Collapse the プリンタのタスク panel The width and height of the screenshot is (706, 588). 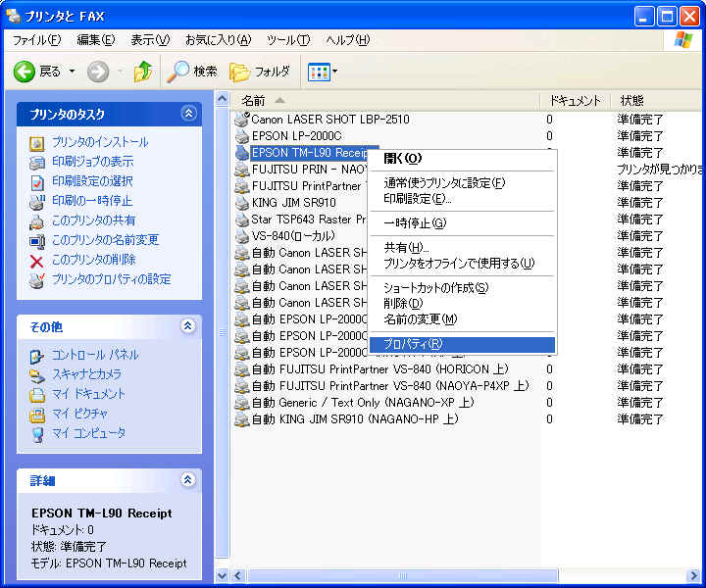pyautogui.click(x=188, y=114)
